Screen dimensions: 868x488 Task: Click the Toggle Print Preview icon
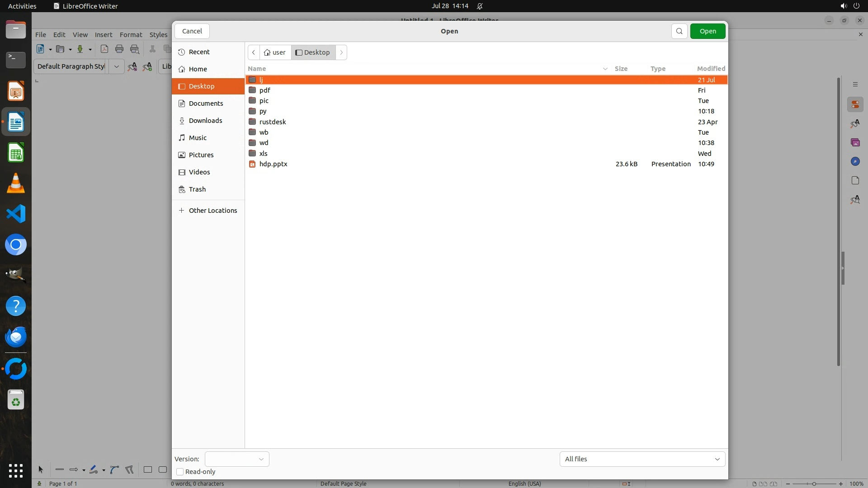coord(135,49)
